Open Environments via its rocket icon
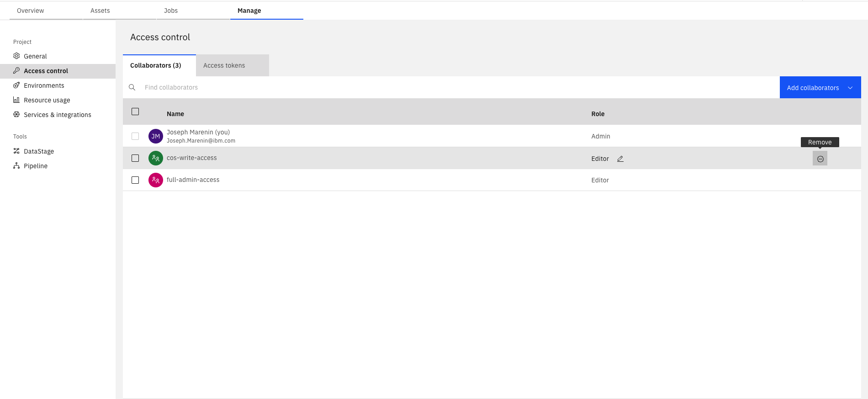Image resolution: width=868 pixels, height=399 pixels. tap(16, 85)
